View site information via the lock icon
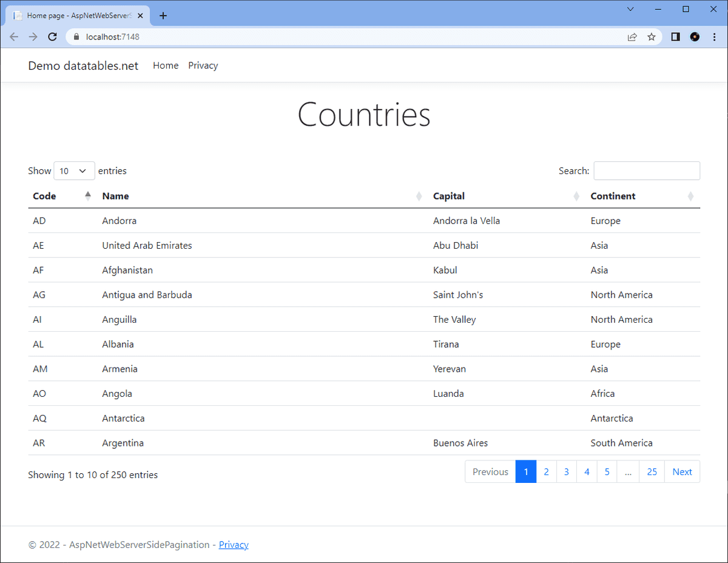This screenshot has height=563, width=728. point(76,36)
